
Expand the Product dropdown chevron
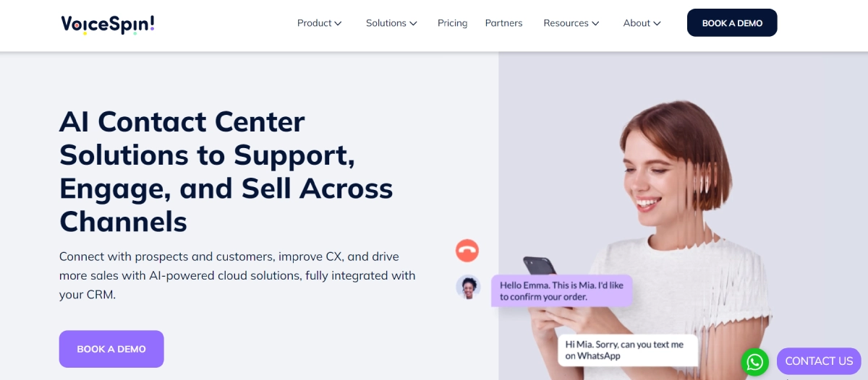coord(338,24)
